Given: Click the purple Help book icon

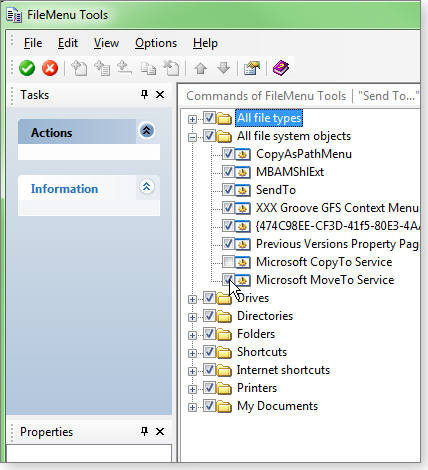Looking at the screenshot, I should tap(281, 68).
